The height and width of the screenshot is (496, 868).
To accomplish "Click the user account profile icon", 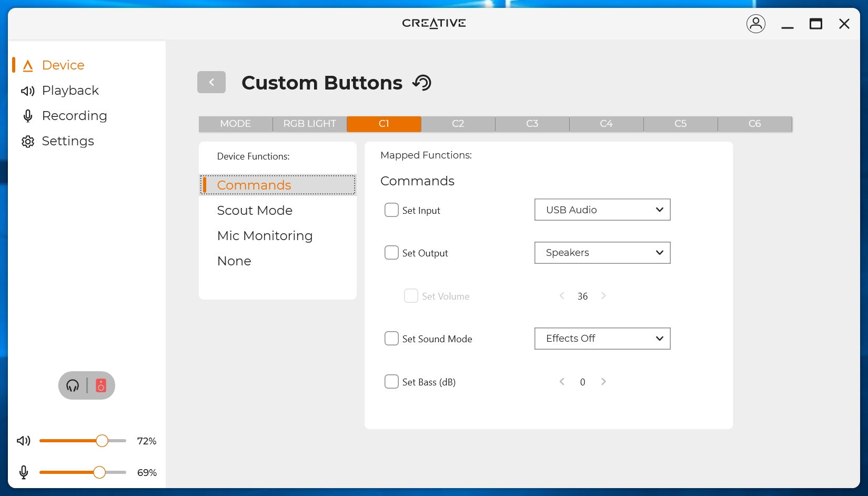I will click(755, 24).
